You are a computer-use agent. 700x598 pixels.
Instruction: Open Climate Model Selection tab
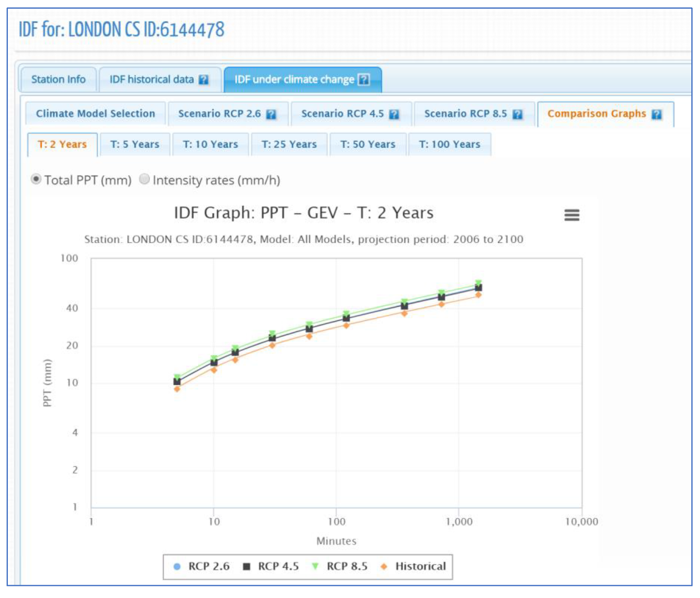95,114
